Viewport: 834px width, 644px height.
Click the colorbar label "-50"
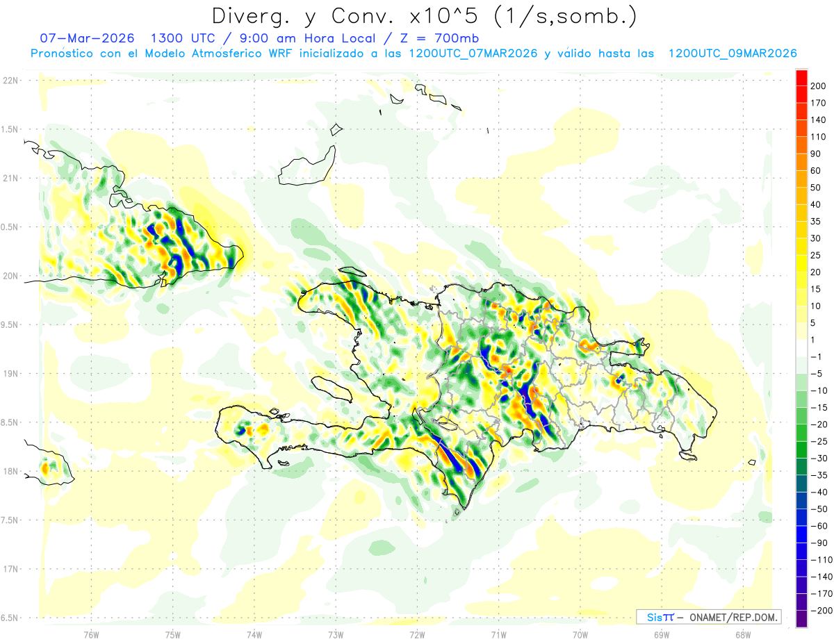[x=819, y=509]
